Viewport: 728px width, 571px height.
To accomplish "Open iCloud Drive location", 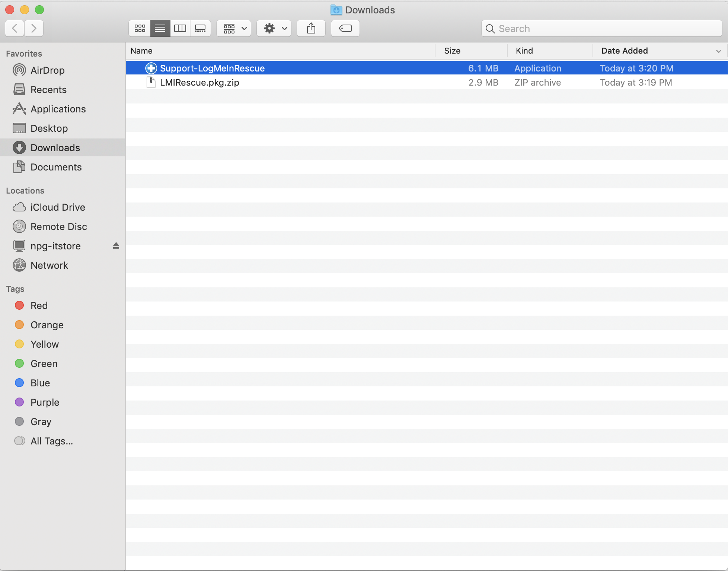I will click(63, 207).
